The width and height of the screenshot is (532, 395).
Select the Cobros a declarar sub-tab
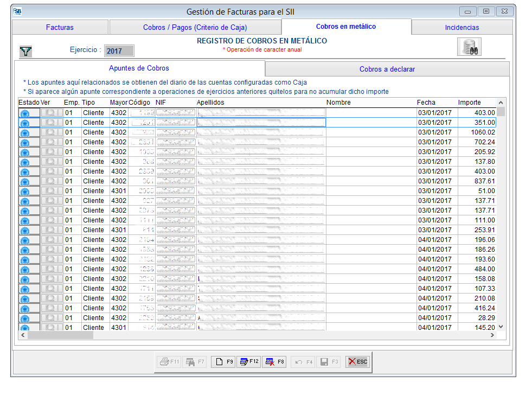(x=387, y=69)
